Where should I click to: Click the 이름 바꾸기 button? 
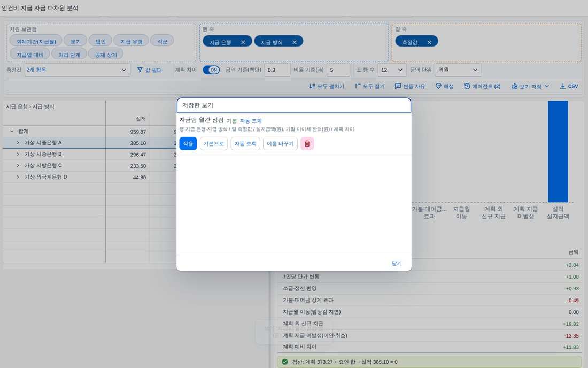coord(280,144)
